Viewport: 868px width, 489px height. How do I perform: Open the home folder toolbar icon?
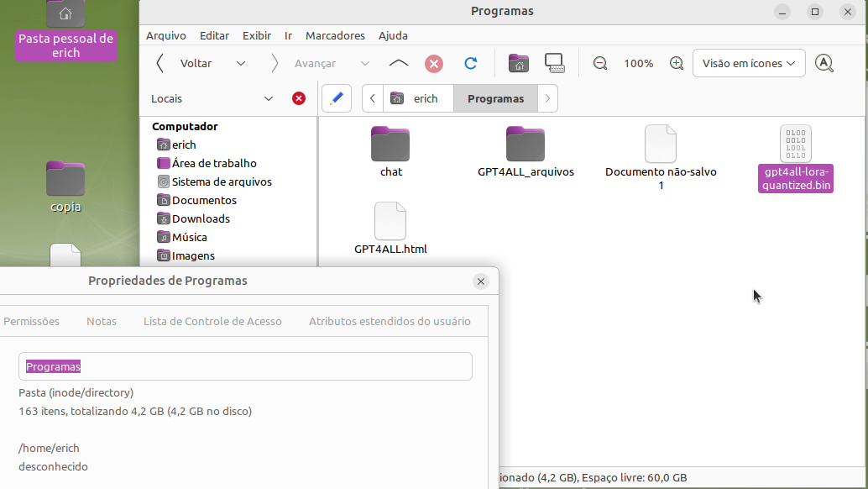click(x=519, y=63)
